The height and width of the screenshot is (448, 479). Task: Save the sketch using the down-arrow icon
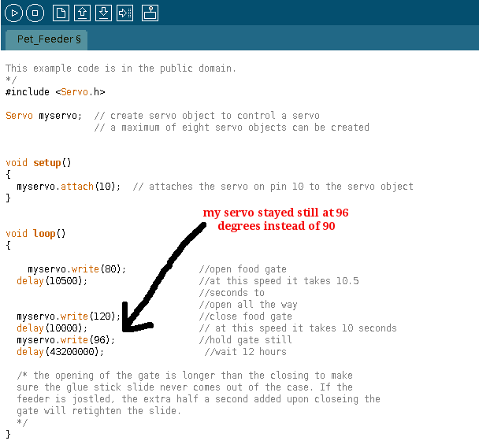click(x=103, y=13)
